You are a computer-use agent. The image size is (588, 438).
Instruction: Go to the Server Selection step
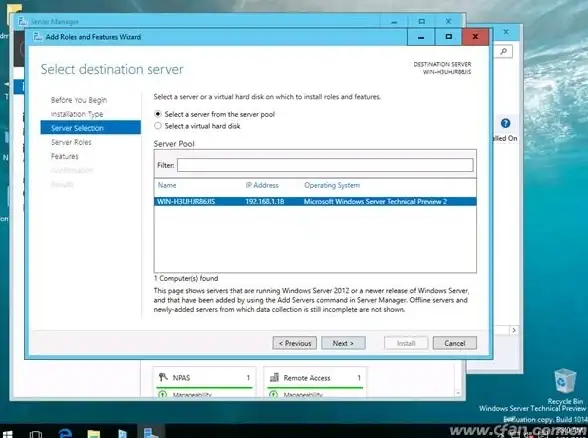coord(90,128)
